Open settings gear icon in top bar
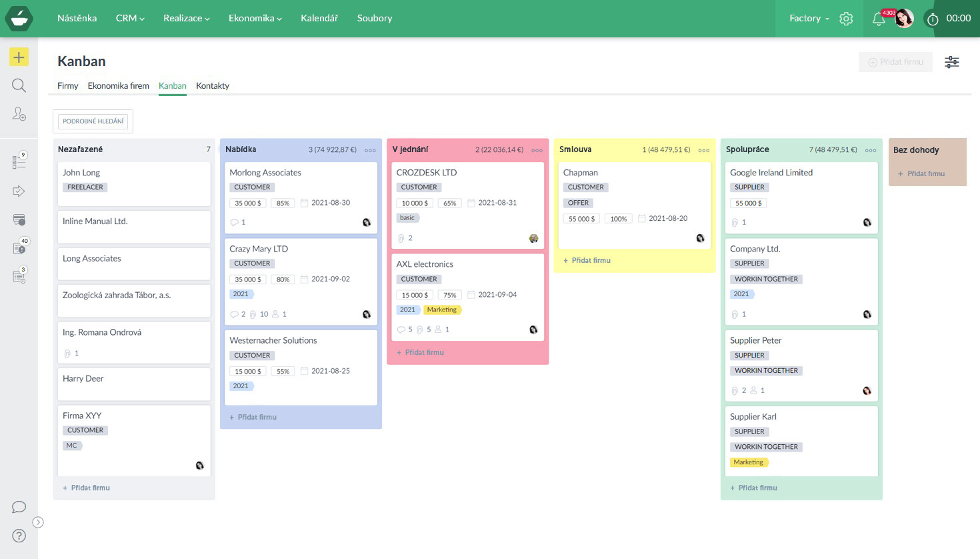This screenshot has width=980, height=559. coord(846,19)
